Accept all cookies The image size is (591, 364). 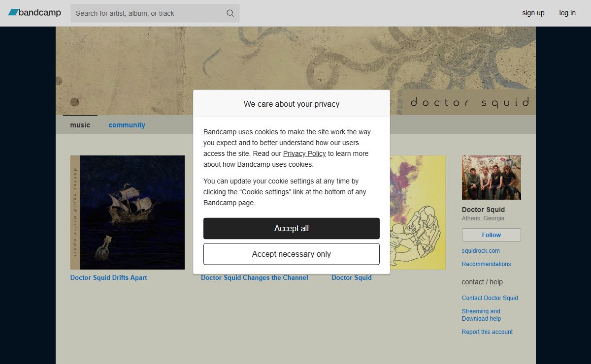click(x=292, y=228)
